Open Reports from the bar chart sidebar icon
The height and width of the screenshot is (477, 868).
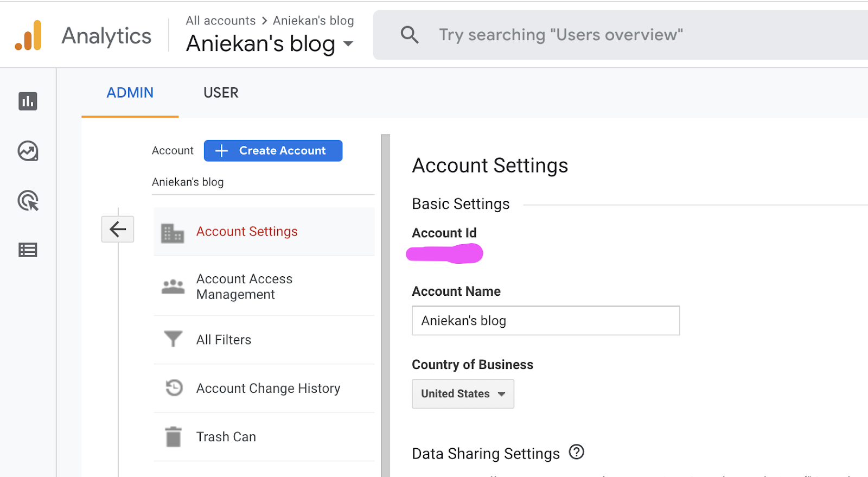tap(28, 101)
